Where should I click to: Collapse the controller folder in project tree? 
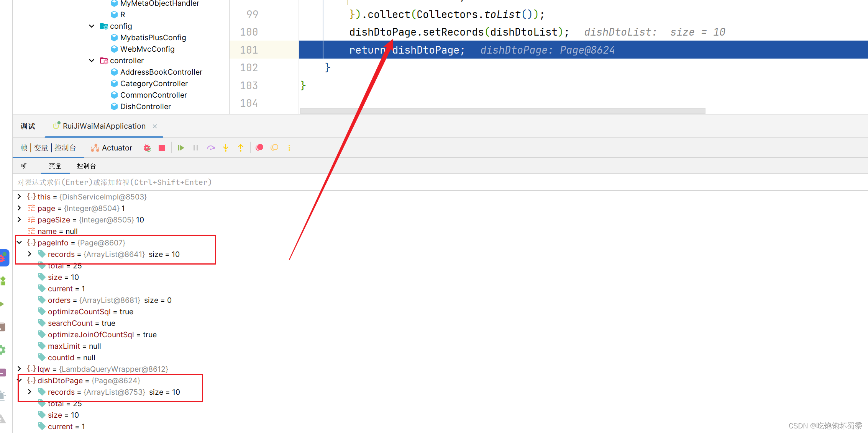click(x=92, y=60)
